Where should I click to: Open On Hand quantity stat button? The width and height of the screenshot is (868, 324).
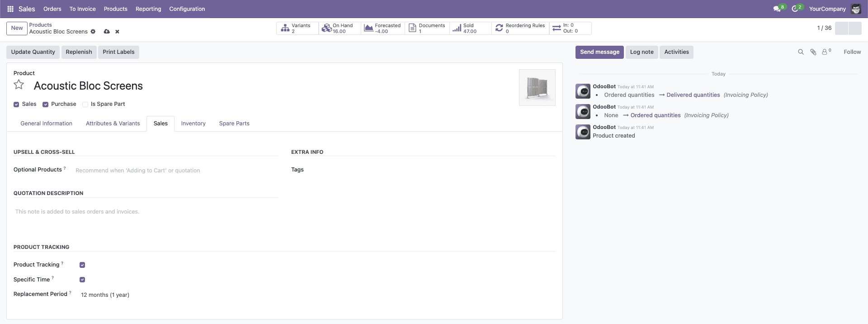[340, 28]
